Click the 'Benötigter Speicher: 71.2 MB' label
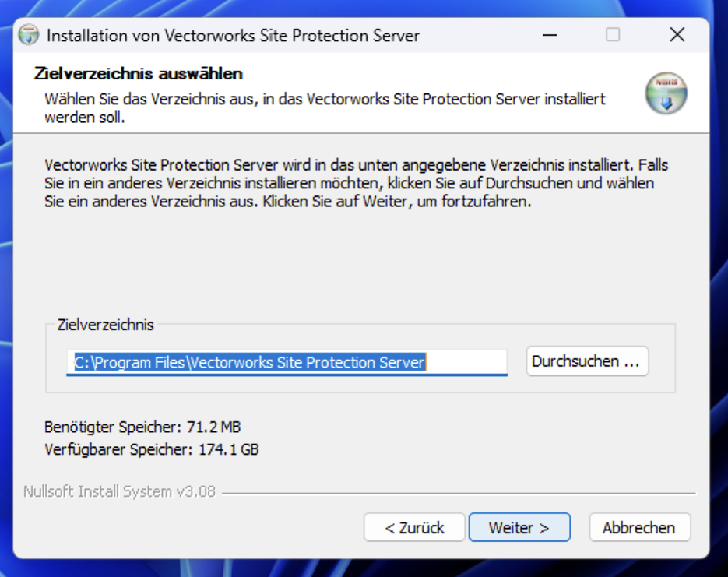 142,427
